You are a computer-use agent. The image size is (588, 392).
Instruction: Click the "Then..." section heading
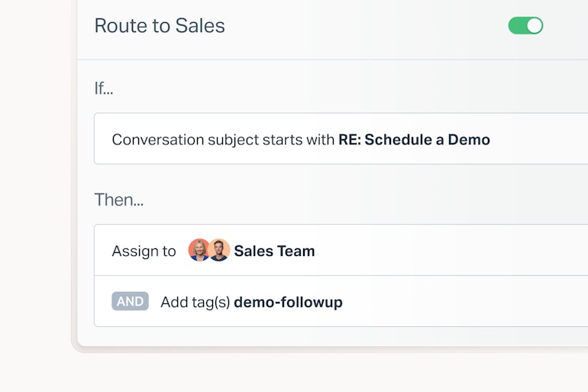(x=118, y=200)
